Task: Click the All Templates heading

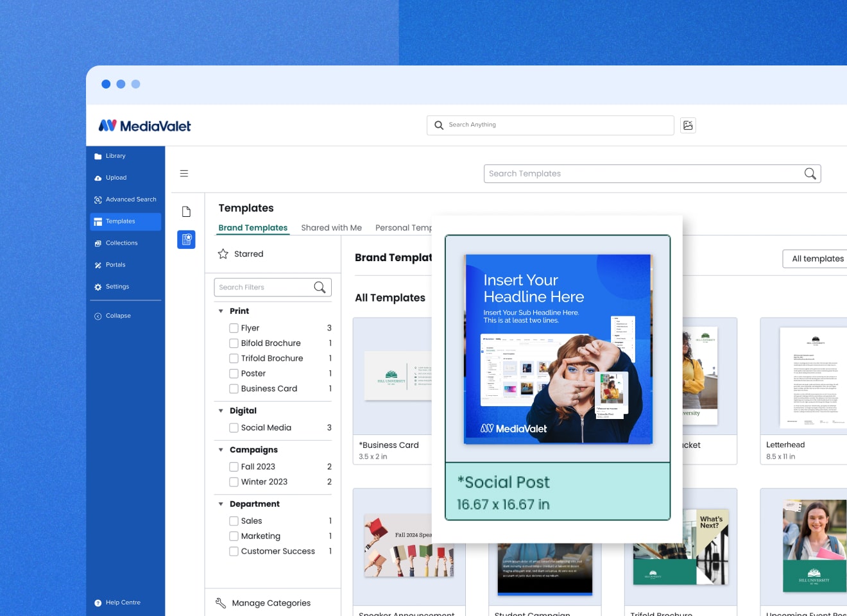Action: pos(390,298)
